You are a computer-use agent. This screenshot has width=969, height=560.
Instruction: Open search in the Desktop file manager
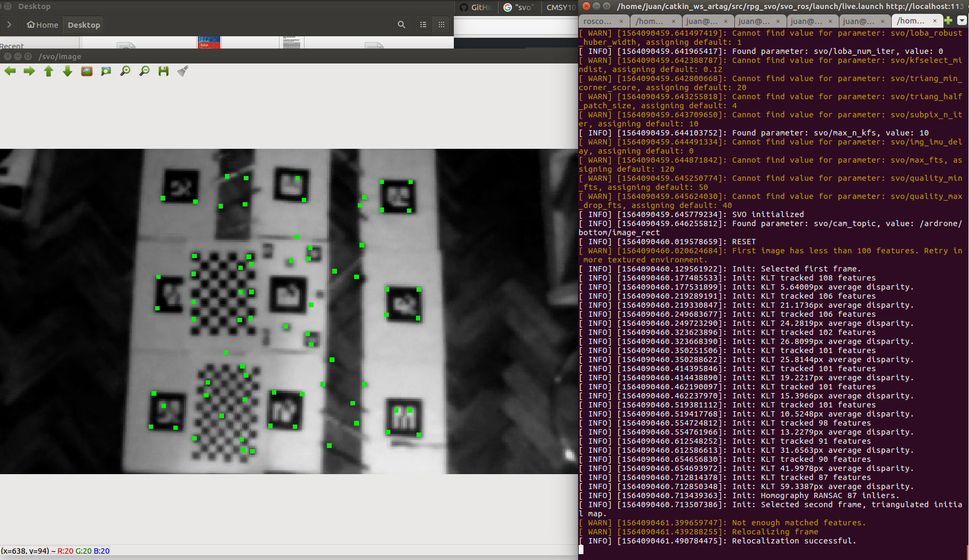[402, 25]
